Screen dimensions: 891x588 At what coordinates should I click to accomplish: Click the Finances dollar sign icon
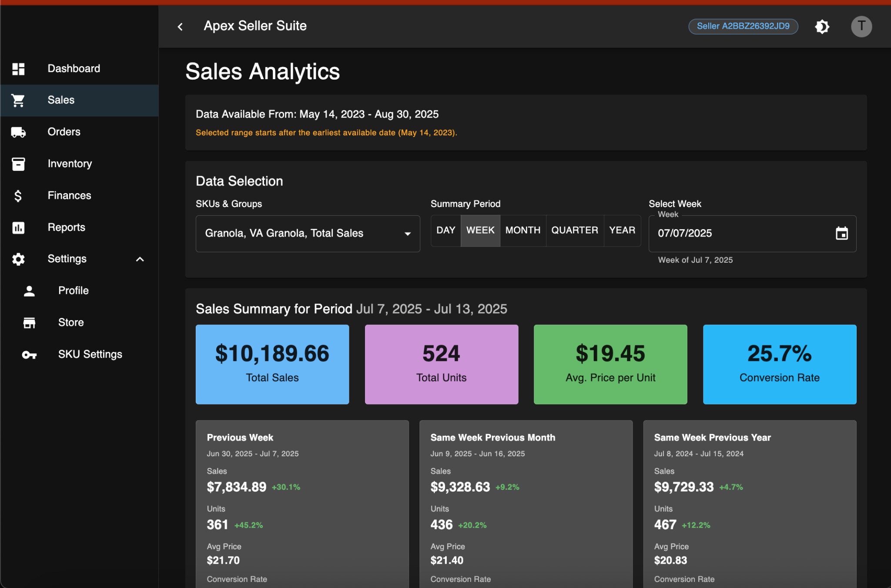click(18, 196)
